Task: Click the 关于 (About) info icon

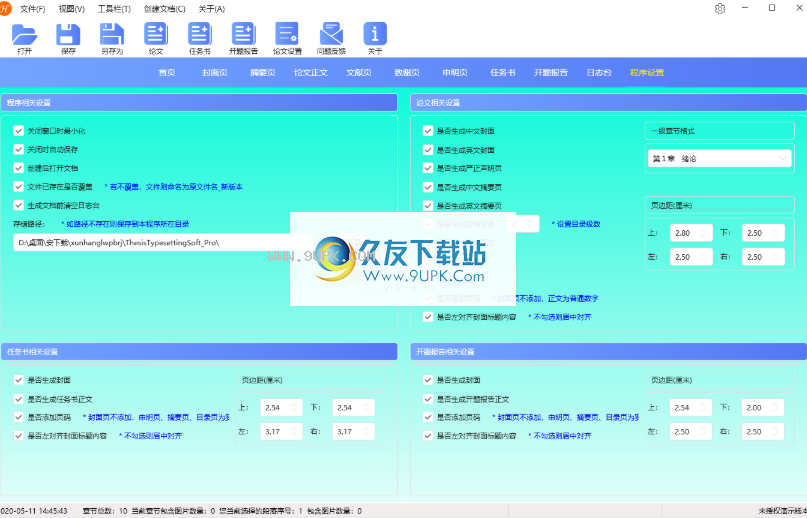Action: (375, 34)
